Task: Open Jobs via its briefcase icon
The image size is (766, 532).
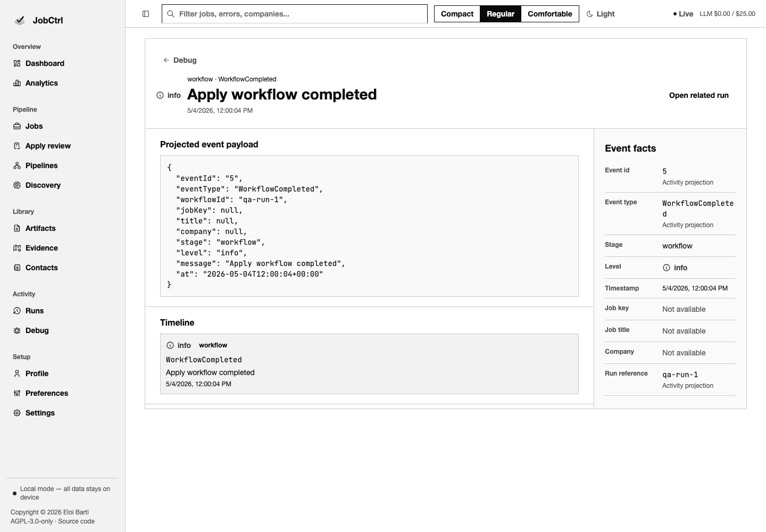Action: [17, 126]
